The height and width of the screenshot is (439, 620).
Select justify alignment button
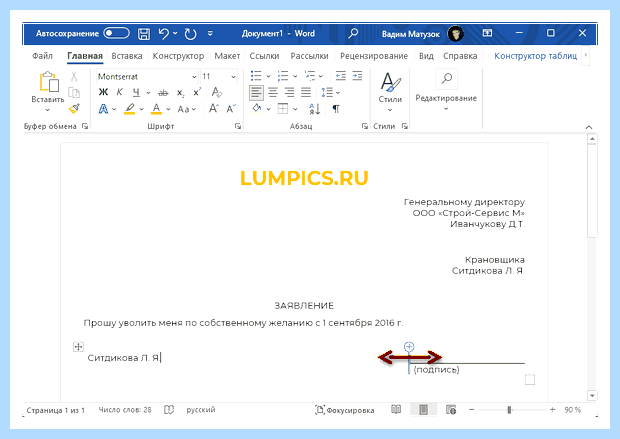[x=306, y=93]
